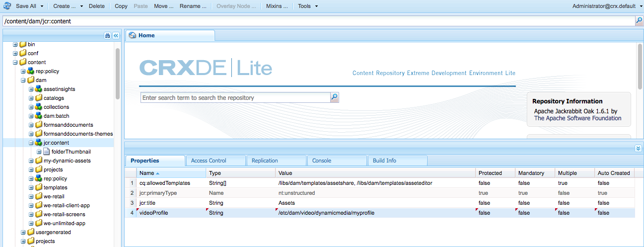This screenshot has width=644, height=247.
Task: Switch to the Build Info tab
Action: pyautogui.click(x=397, y=161)
